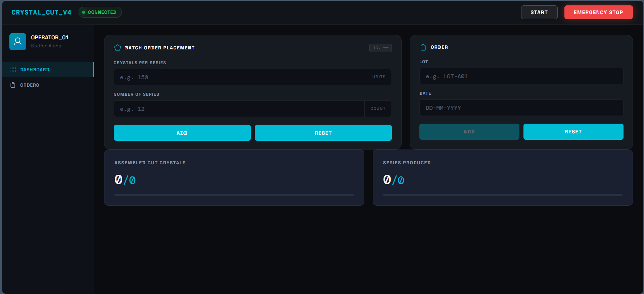The image size is (644, 294).
Task: Click the SERIES PRODUCED label
Action: (407, 163)
